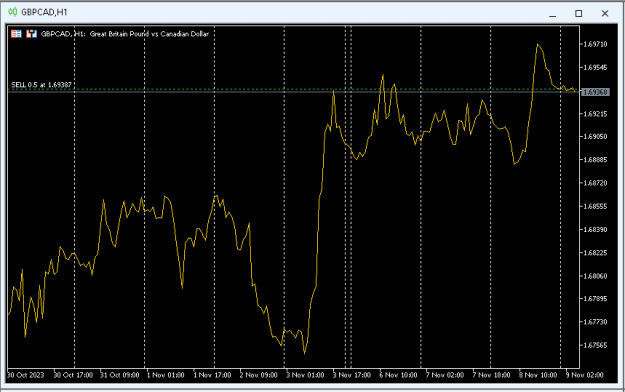Click the 1.68060 price axis label
The height and width of the screenshot is (392, 625).
(x=596, y=276)
